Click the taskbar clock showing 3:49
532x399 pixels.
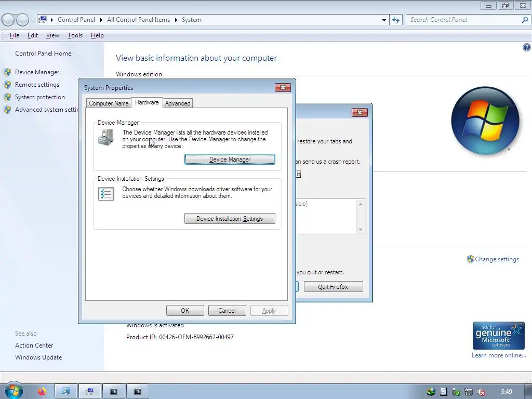pyautogui.click(x=507, y=392)
